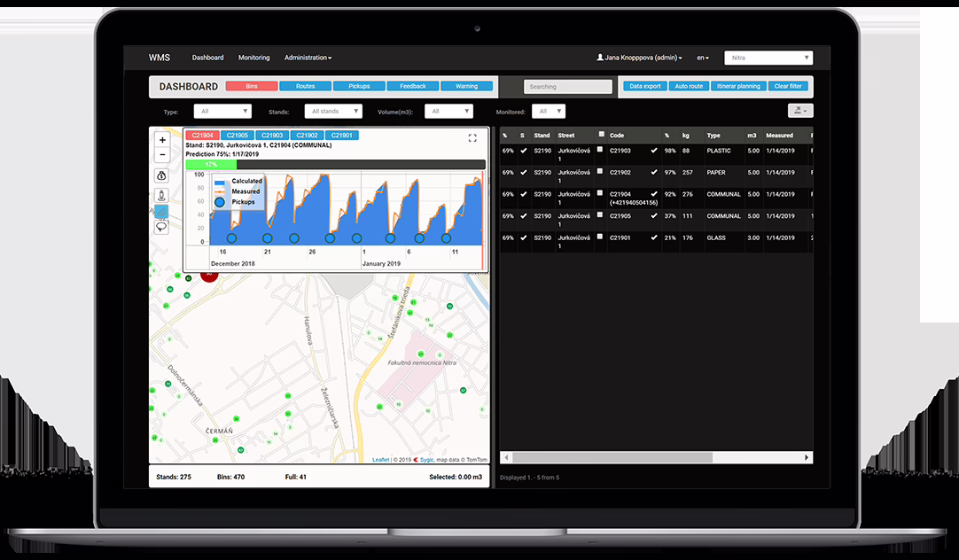Click the Clear filter button
Viewport: 959px width, 560px height.
787,87
